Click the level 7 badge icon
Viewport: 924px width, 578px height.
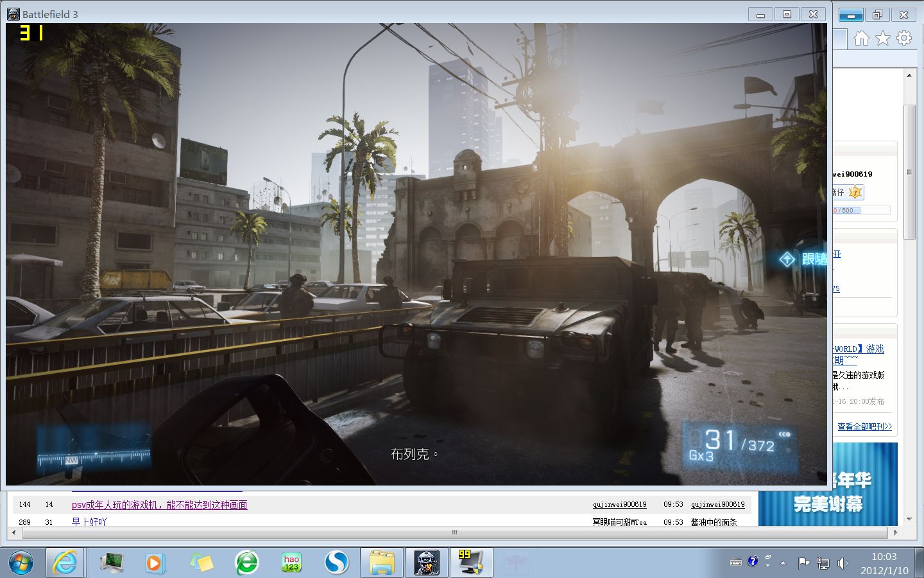pos(855,192)
